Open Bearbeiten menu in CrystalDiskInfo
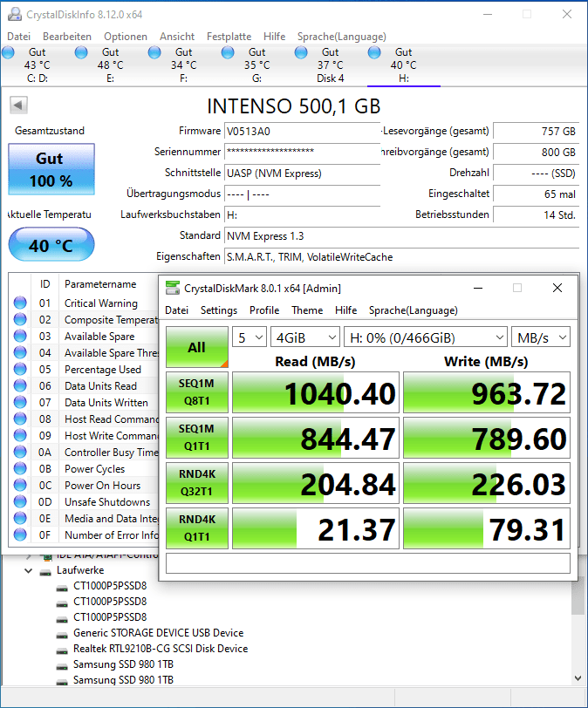588x708 pixels. point(67,37)
